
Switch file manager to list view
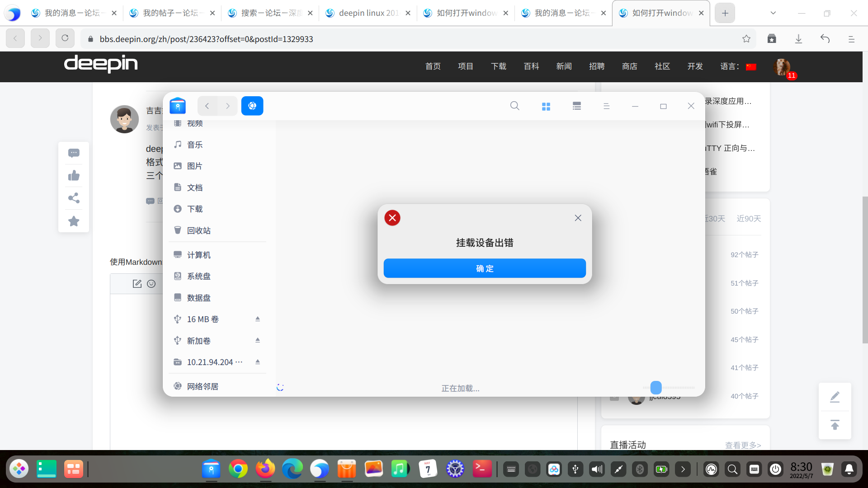tap(576, 106)
